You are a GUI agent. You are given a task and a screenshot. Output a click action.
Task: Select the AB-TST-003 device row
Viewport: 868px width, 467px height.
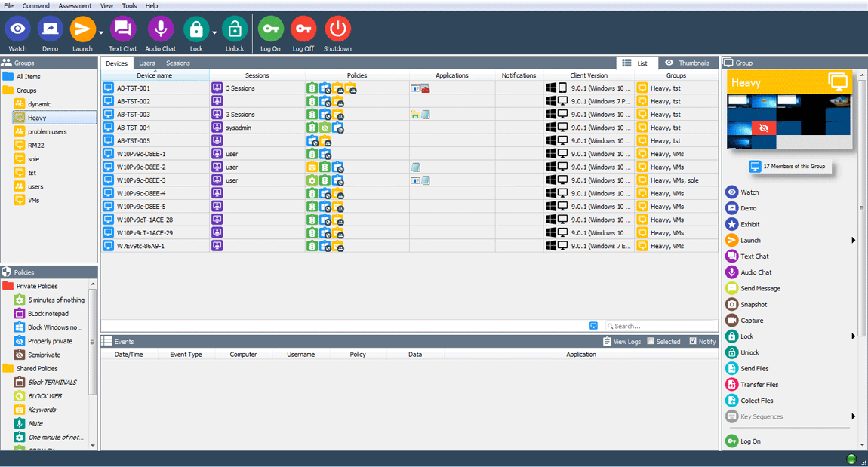point(409,115)
